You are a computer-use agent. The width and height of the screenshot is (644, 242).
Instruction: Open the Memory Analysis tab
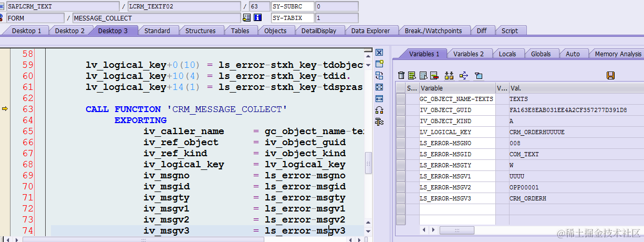click(618, 54)
